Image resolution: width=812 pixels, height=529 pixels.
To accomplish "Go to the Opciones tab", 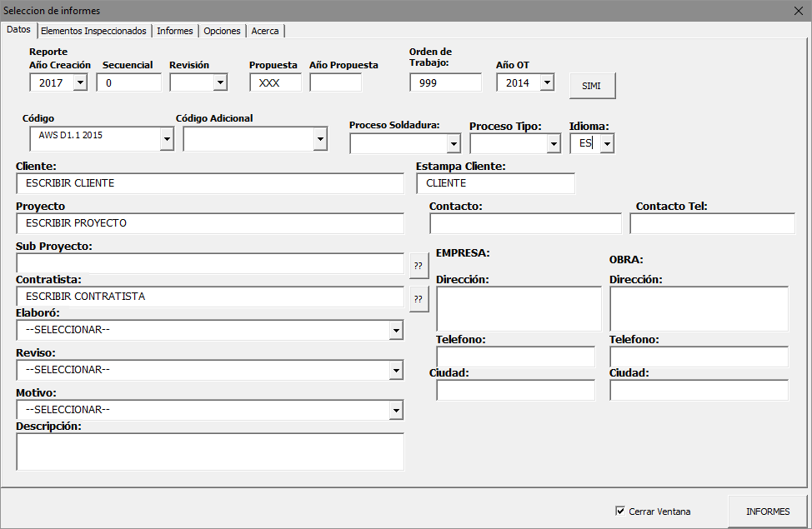I will tap(223, 31).
